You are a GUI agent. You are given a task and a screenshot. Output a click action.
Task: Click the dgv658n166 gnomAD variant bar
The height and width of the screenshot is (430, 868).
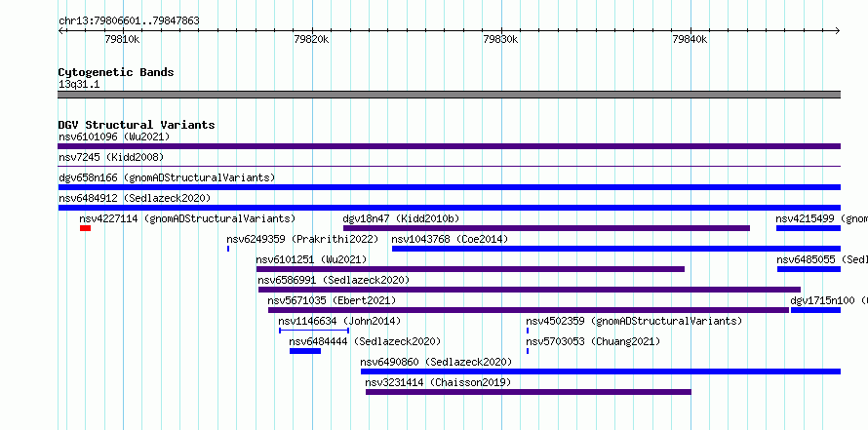(449, 187)
